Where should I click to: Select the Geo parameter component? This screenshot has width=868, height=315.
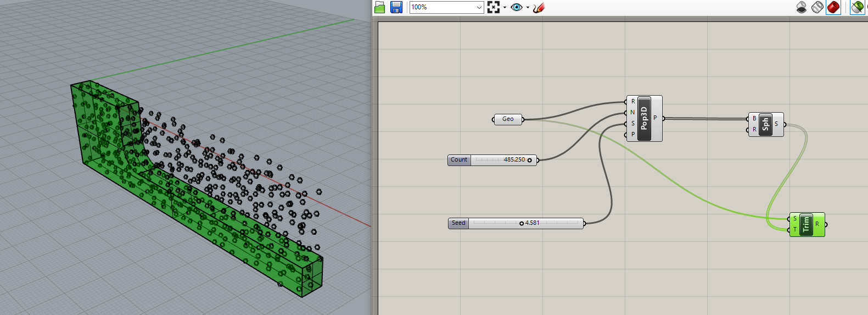[x=508, y=119]
